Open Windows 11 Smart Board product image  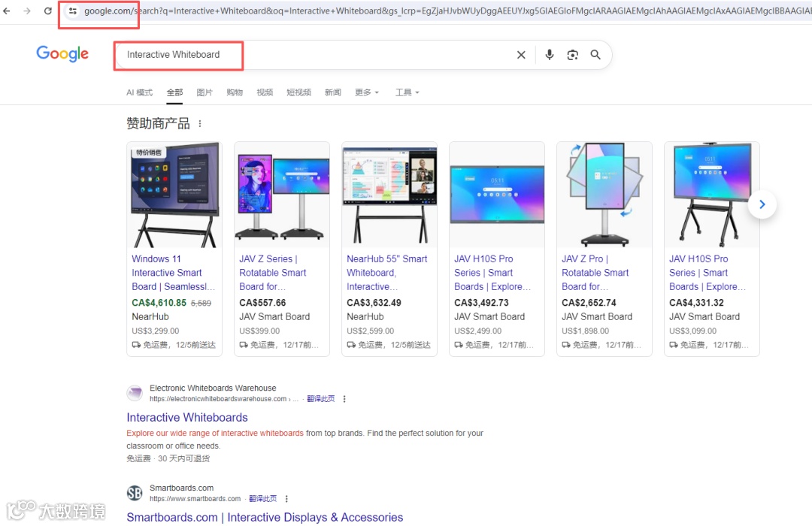[174, 195]
